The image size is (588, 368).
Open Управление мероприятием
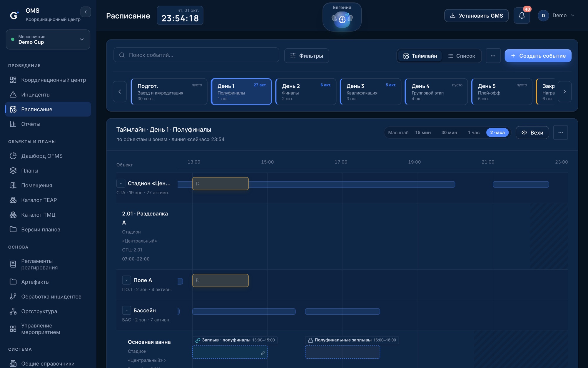(48, 329)
